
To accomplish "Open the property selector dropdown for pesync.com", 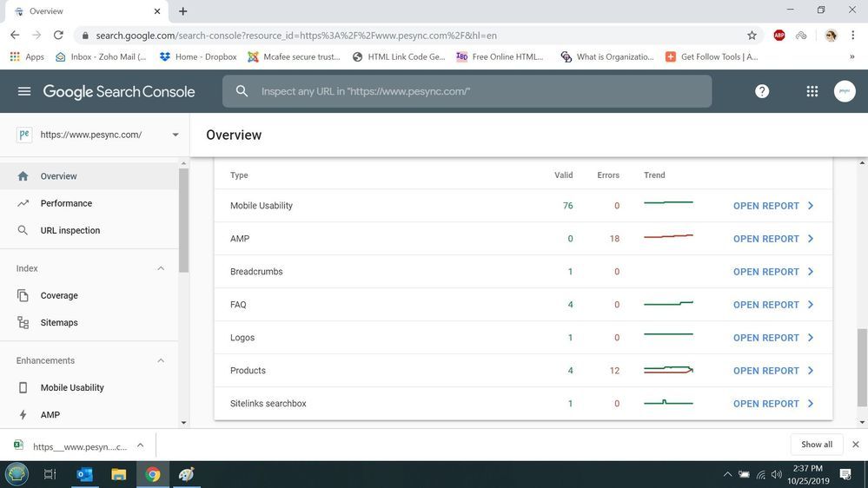I will coord(175,135).
